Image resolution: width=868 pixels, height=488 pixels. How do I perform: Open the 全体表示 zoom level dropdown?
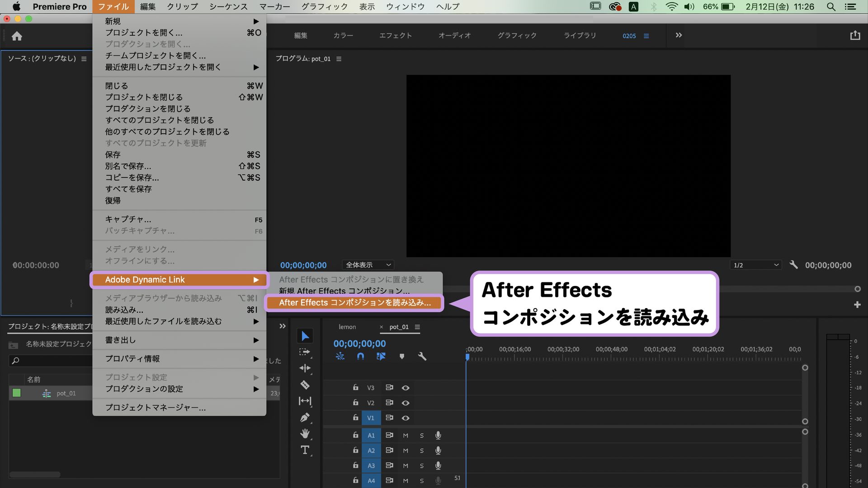[367, 265]
